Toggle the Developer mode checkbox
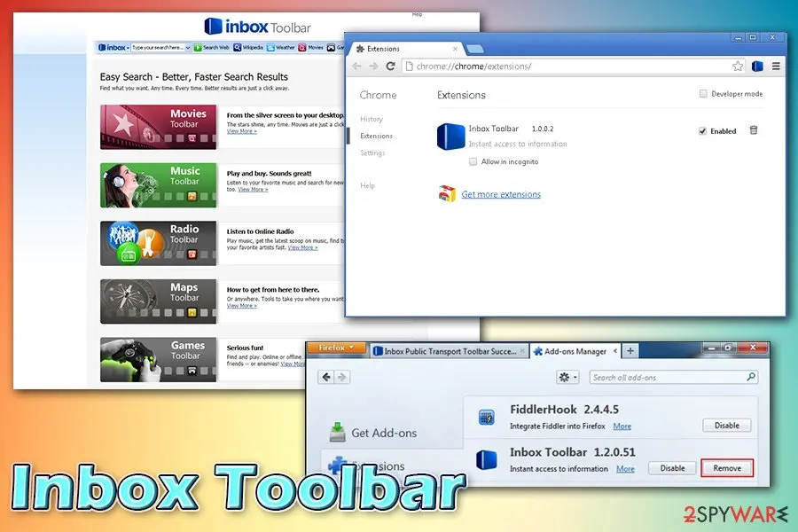This screenshot has width=798, height=532. [x=703, y=94]
